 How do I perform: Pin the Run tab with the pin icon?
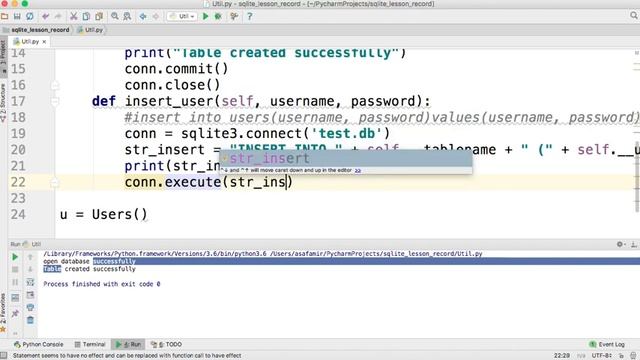pyautogui.click(x=15, y=313)
